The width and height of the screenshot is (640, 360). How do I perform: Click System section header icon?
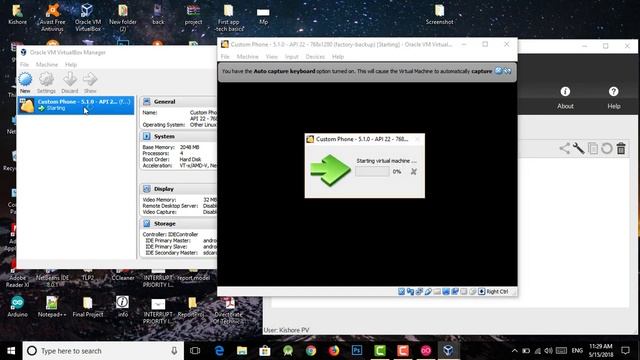147,136
